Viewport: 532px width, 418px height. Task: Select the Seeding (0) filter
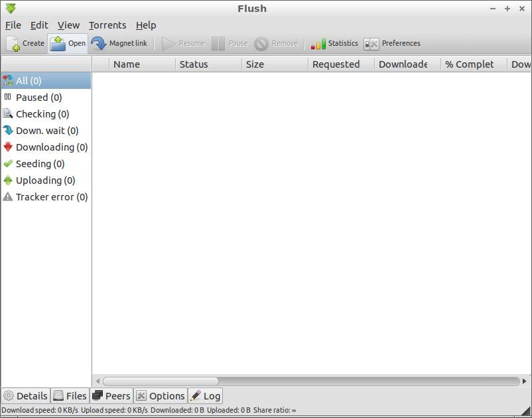point(46,164)
